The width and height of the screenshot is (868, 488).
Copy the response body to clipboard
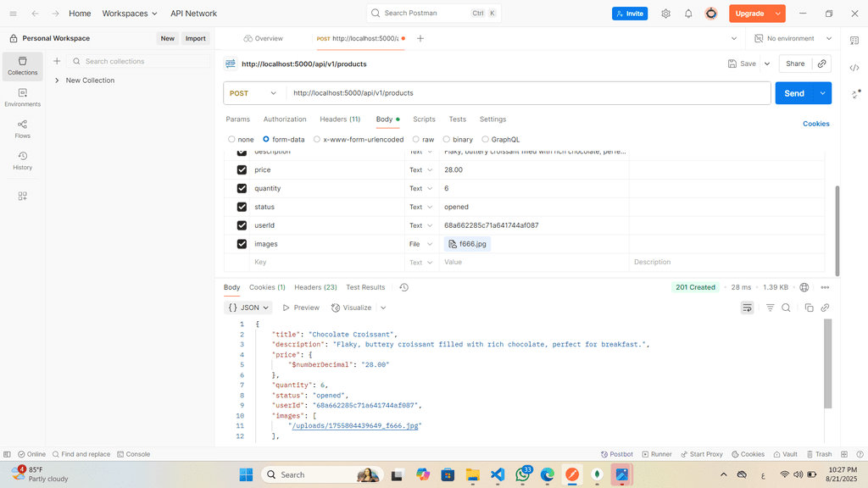coord(809,308)
